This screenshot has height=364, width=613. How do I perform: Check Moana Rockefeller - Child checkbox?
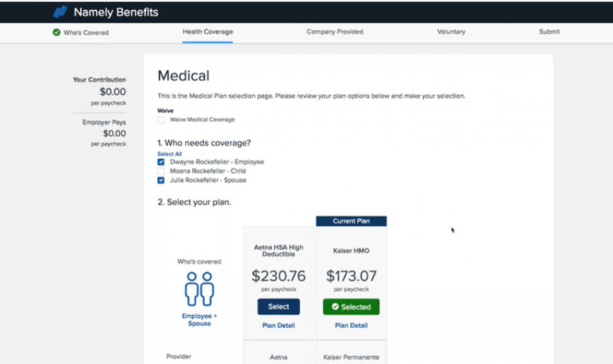click(x=161, y=171)
